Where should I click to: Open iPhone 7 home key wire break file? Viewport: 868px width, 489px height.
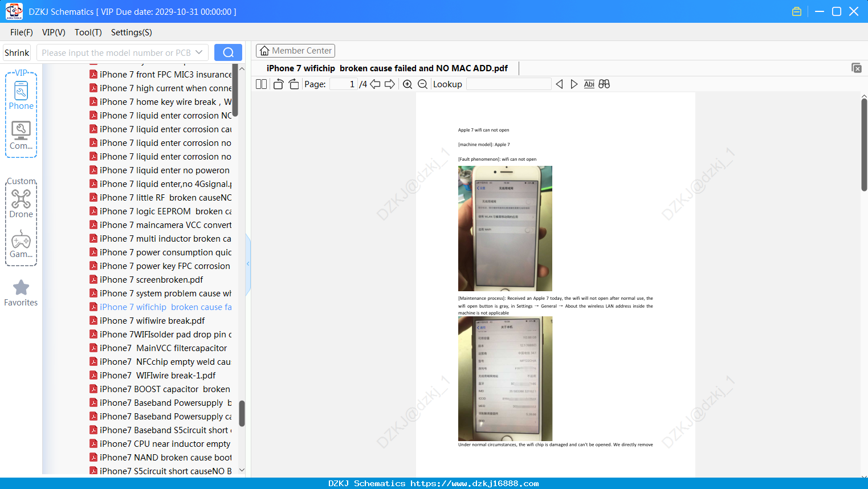coord(161,102)
